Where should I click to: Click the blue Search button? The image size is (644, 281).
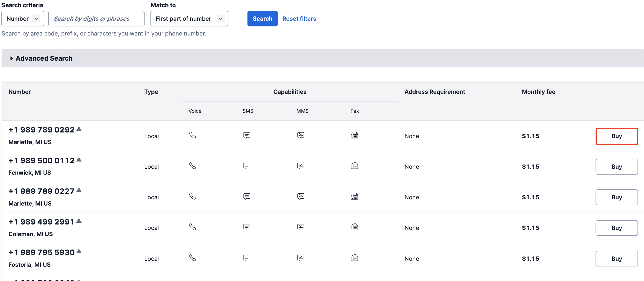coord(262,19)
